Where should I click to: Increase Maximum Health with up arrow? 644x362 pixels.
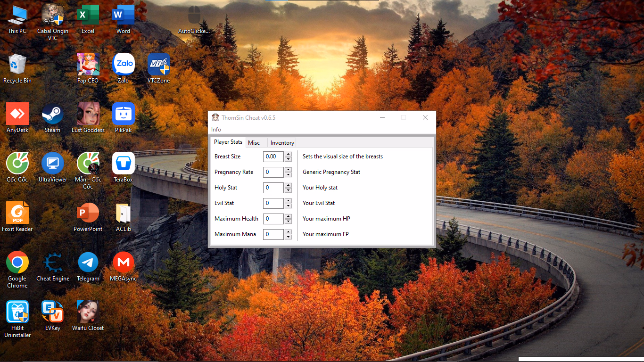[288, 216]
